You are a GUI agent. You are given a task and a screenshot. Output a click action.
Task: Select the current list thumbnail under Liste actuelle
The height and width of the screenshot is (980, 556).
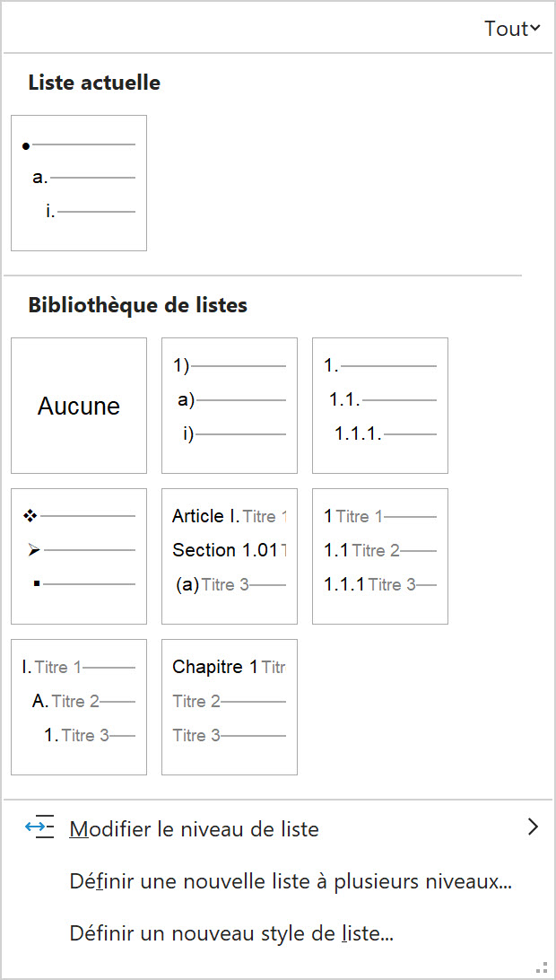[x=79, y=183]
